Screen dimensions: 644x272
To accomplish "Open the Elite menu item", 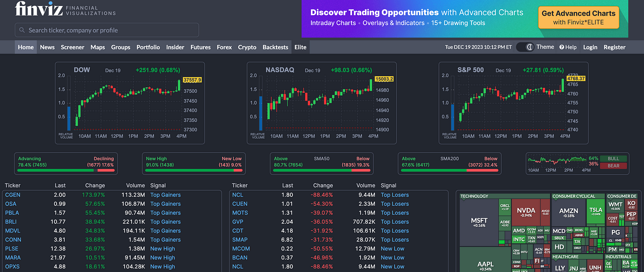I will coord(300,47).
